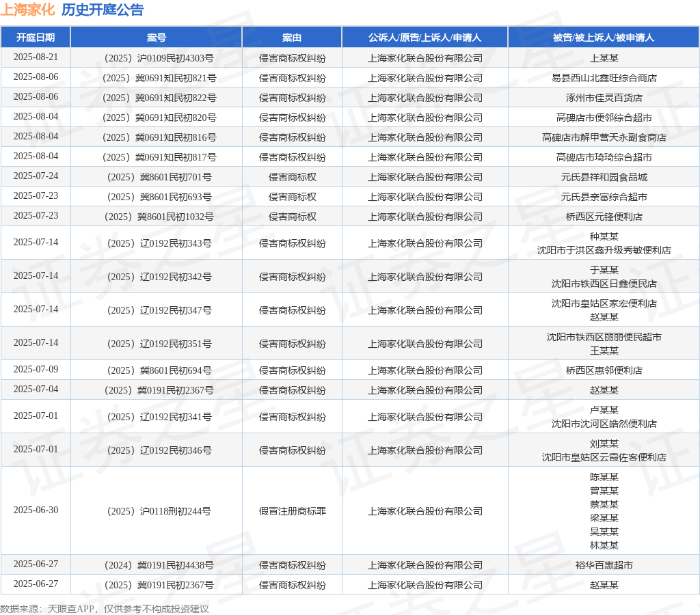Select defendant 涿州市佳灵百货店
This screenshot has height=615, width=700.
click(604, 98)
